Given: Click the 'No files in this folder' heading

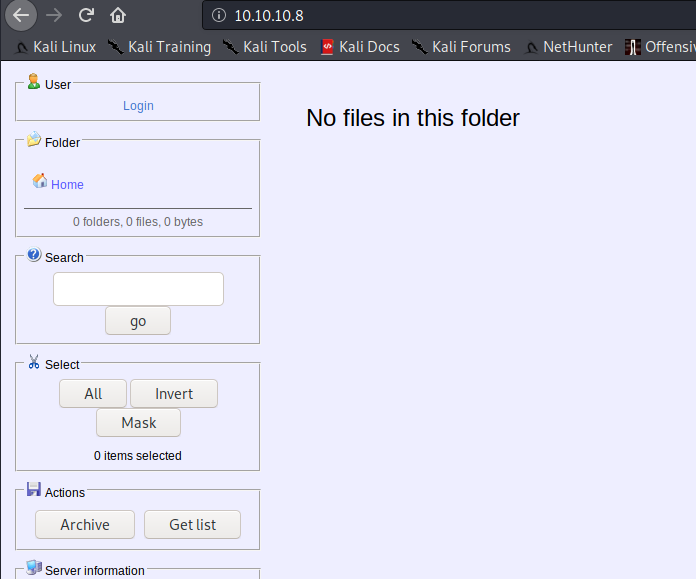Looking at the screenshot, I should [x=413, y=118].
